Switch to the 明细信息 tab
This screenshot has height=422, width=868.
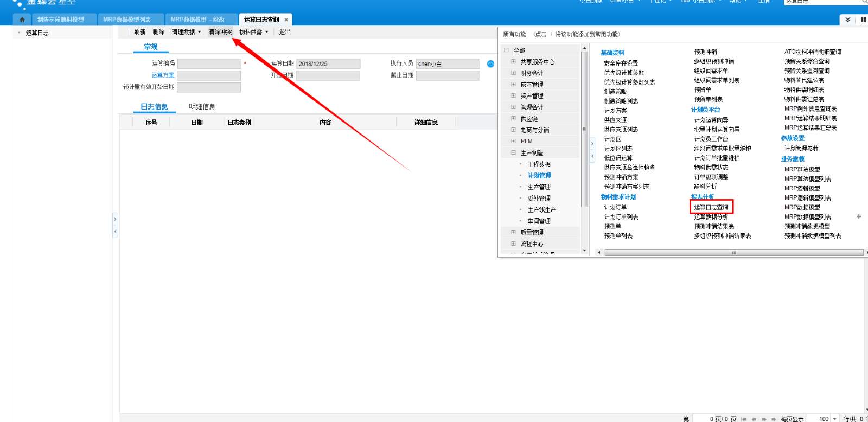(x=202, y=107)
